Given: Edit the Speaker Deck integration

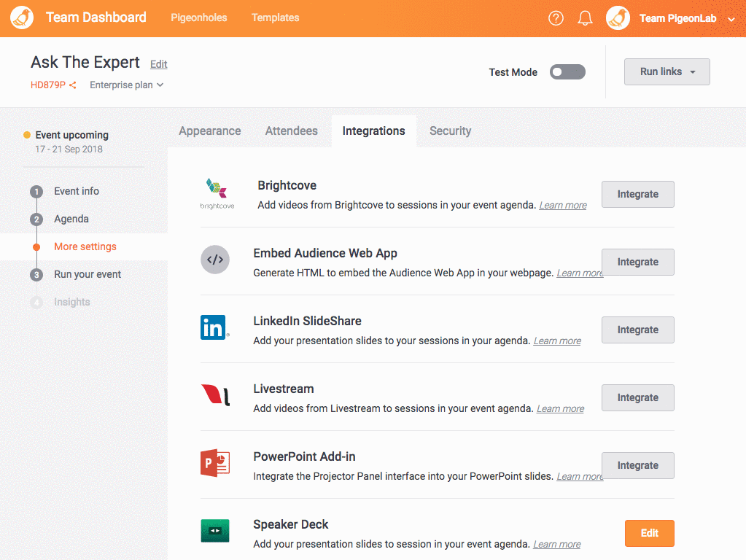Looking at the screenshot, I should pyautogui.click(x=650, y=533).
